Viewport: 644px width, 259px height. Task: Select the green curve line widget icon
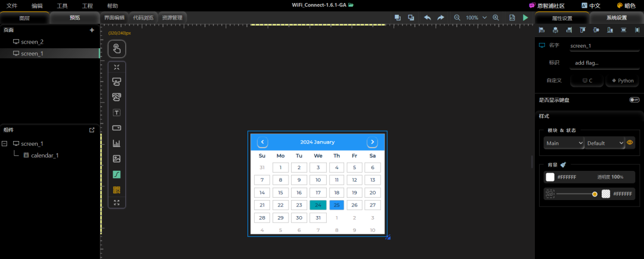(117, 174)
